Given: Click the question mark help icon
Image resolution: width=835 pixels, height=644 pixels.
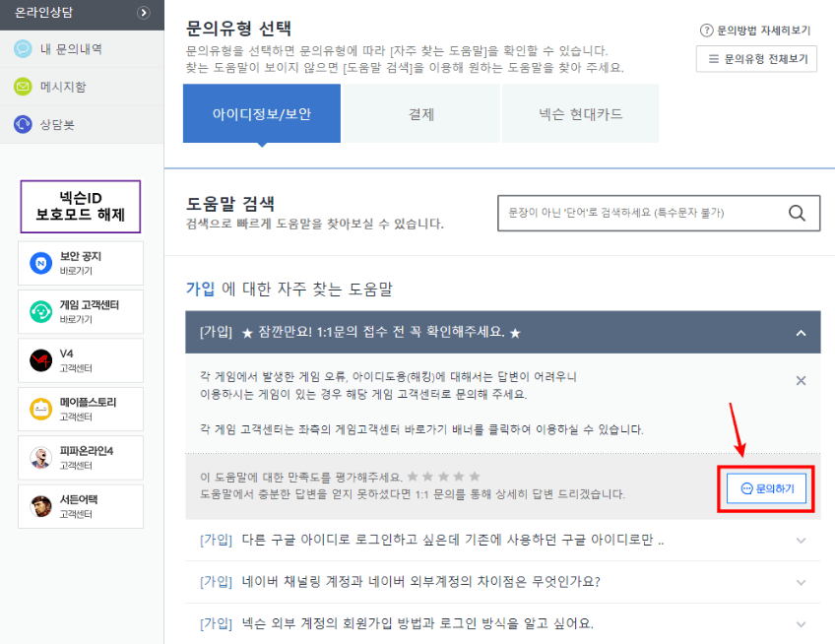Looking at the screenshot, I should point(706,31).
